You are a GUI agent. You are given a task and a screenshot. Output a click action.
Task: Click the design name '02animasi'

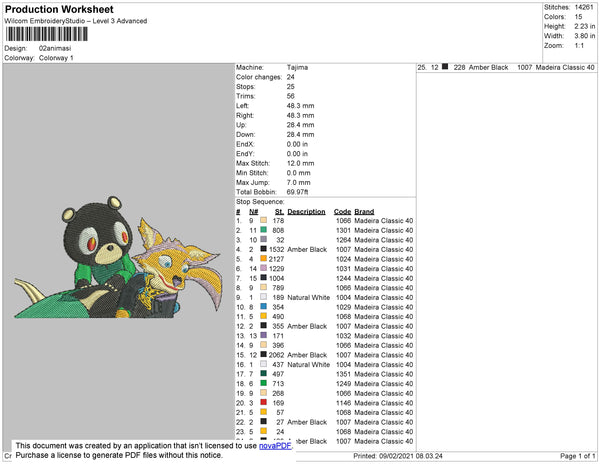[55, 48]
